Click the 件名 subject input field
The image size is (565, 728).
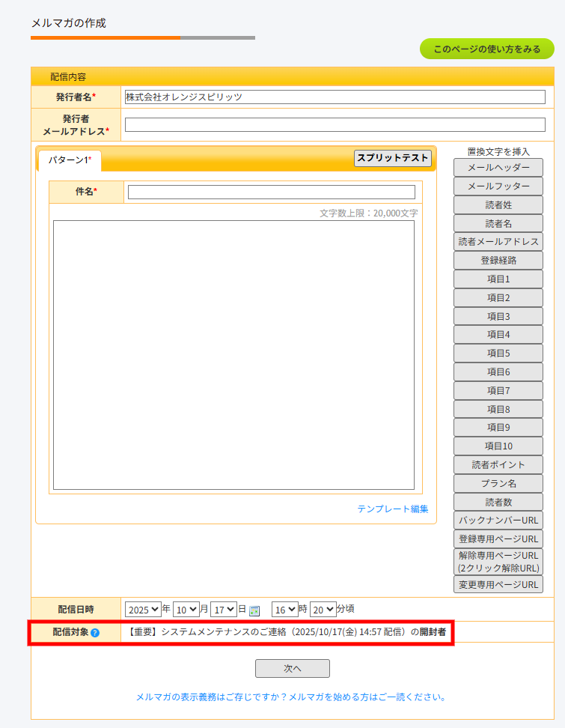click(x=271, y=192)
